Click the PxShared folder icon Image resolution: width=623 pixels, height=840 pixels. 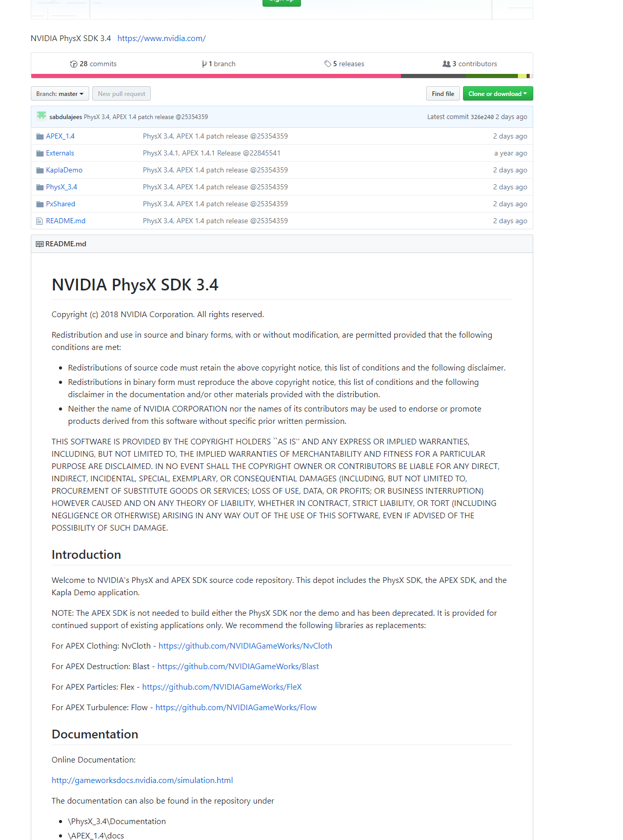click(40, 204)
